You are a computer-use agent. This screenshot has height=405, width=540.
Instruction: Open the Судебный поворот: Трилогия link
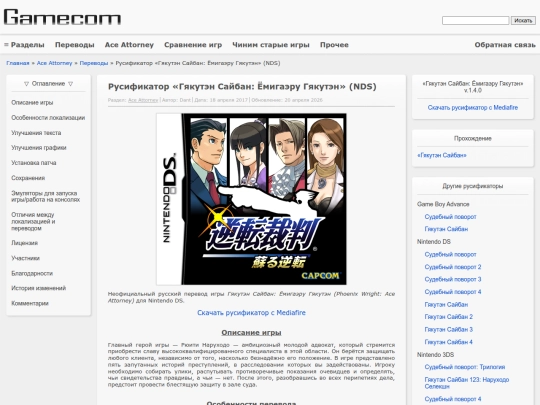pyautogui.click(x=465, y=367)
